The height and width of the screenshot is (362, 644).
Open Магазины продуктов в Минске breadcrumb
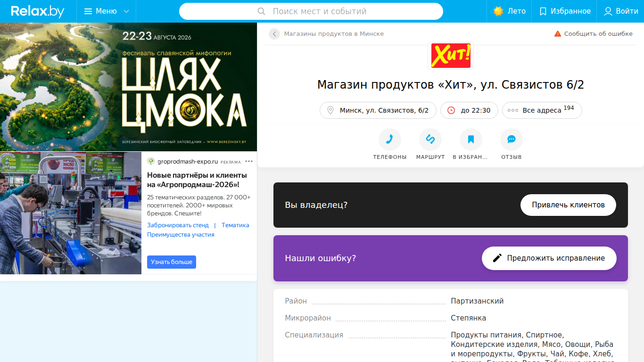click(x=334, y=34)
